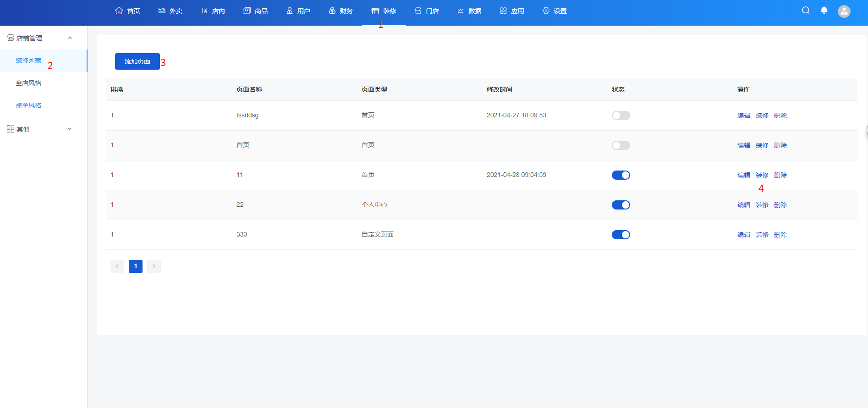Open the 财务 top menu
Screen dimensions: 868x408
341,11
